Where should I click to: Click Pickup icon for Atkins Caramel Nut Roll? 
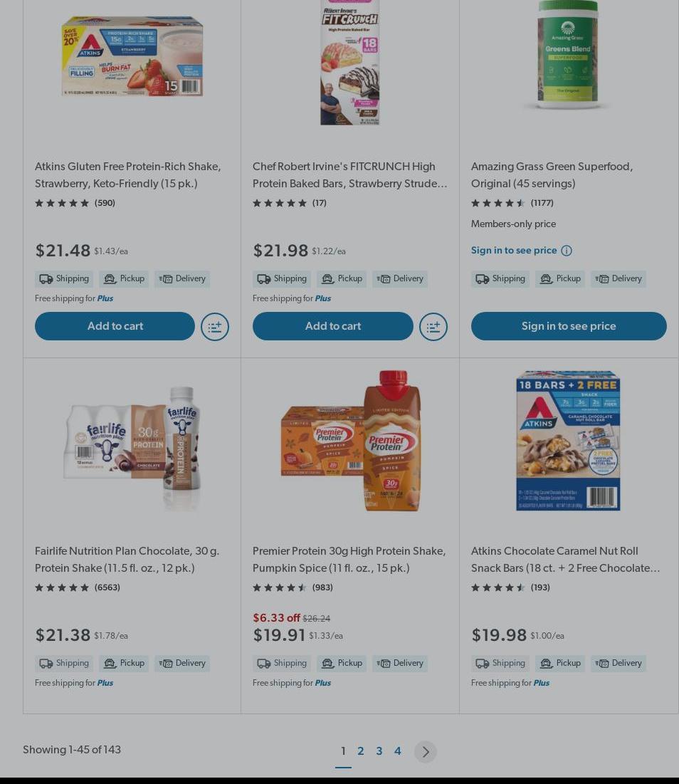click(x=546, y=664)
